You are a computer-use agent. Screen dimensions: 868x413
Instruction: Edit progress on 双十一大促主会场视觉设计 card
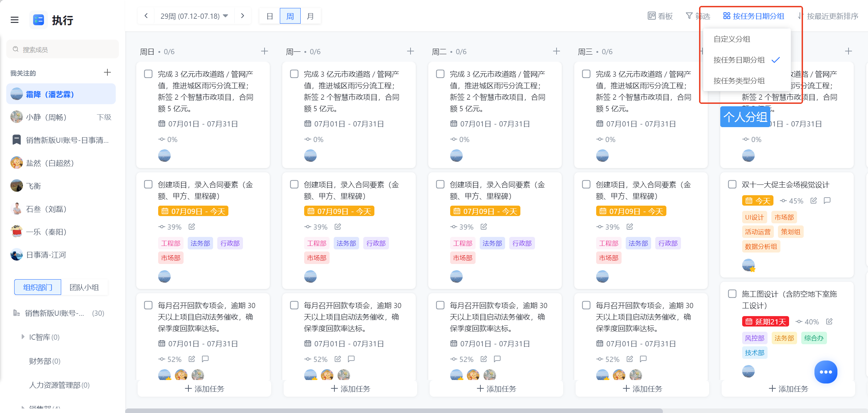click(x=814, y=201)
